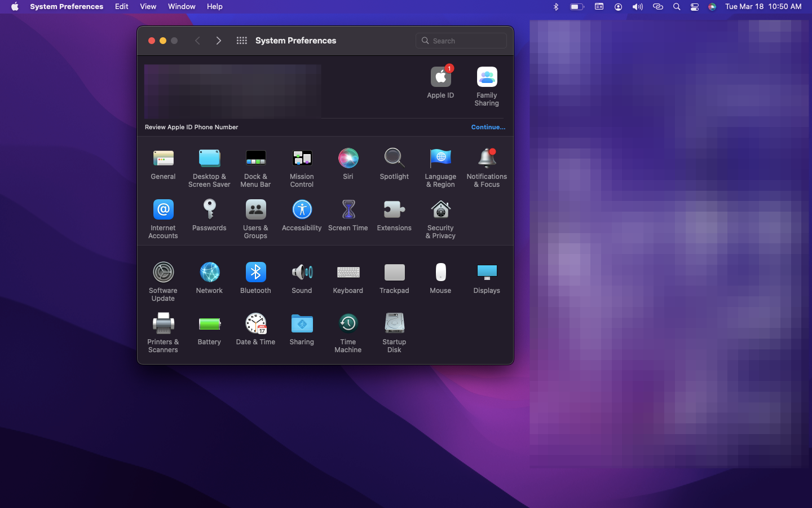812x508 pixels.
Task: Open the sound volume menu bar icon
Action: click(x=638, y=7)
